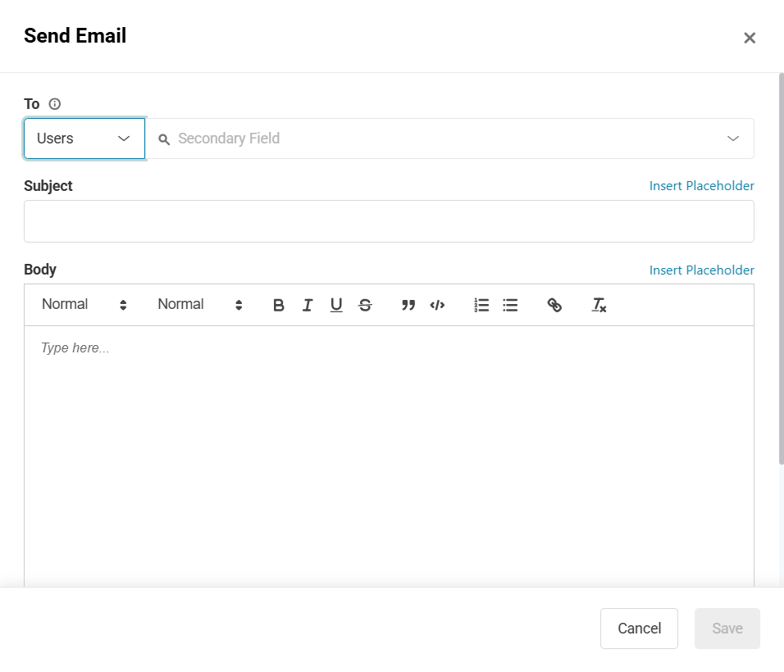Insert a hyperlink into the body
This screenshot has height=672, width=784.
554,305
